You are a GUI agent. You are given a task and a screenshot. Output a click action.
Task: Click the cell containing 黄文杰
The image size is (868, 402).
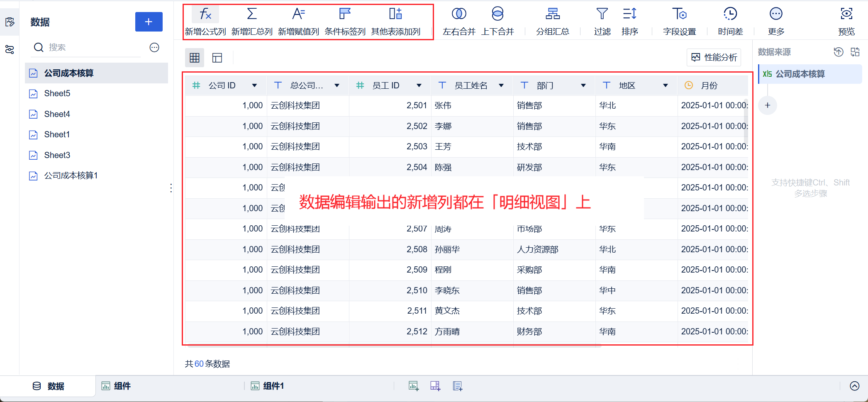472,311
